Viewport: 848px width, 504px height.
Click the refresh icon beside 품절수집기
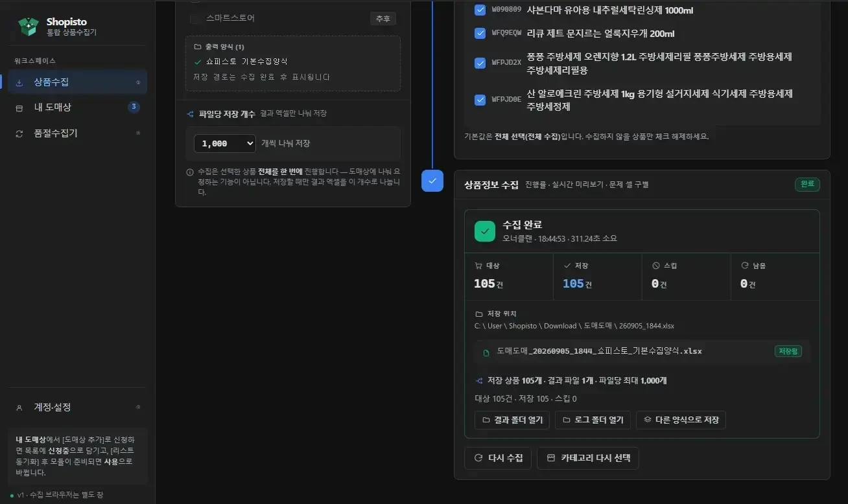pyautogui.click(x=19, y=133)
